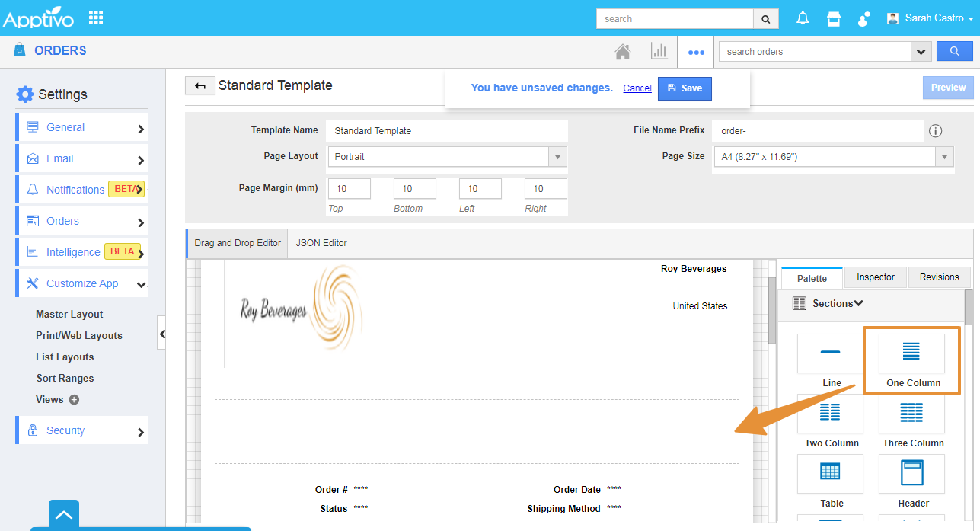
Task: Select the Line section icon
Action: tap(831, 353)
